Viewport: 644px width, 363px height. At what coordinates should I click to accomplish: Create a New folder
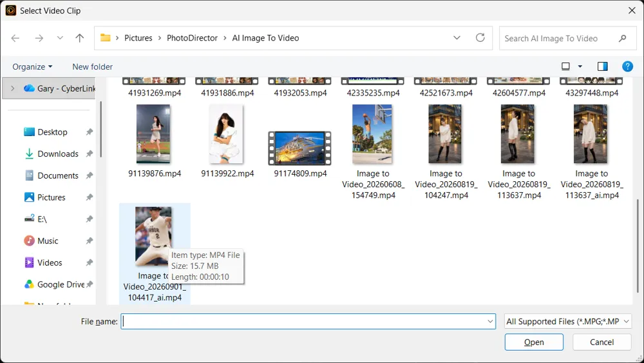tap(92, 66)
